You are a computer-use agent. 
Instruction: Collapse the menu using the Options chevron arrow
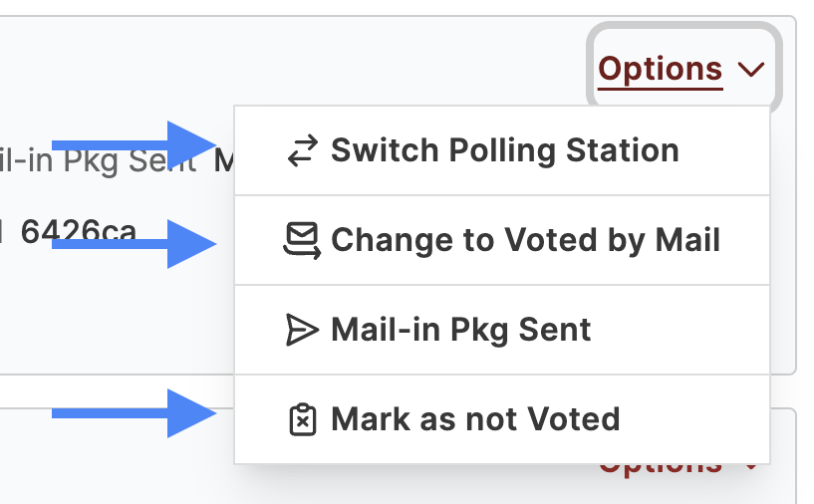coord(751,69)
